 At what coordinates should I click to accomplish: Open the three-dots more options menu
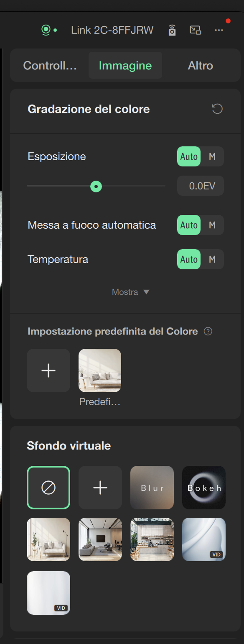[219, 30]
